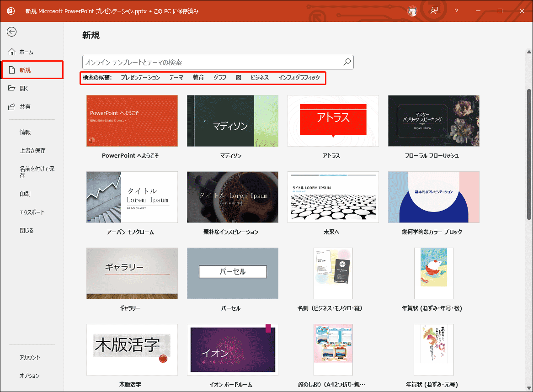The width and height of the screenshot is (533, 392).
Task: Open オプション in the sidebar
Action: click(29, 376)
